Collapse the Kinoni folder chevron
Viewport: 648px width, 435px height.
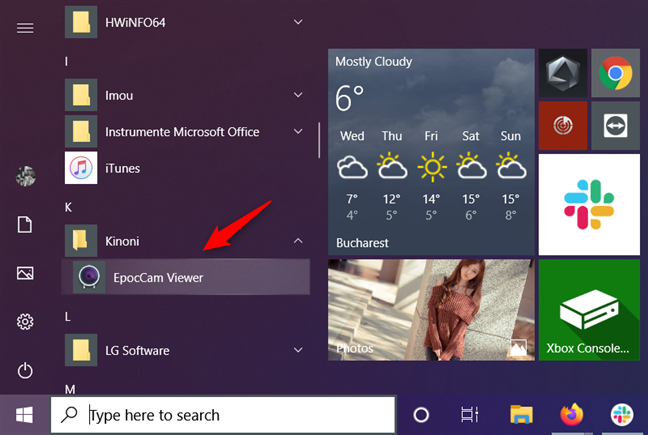[298, 240]
